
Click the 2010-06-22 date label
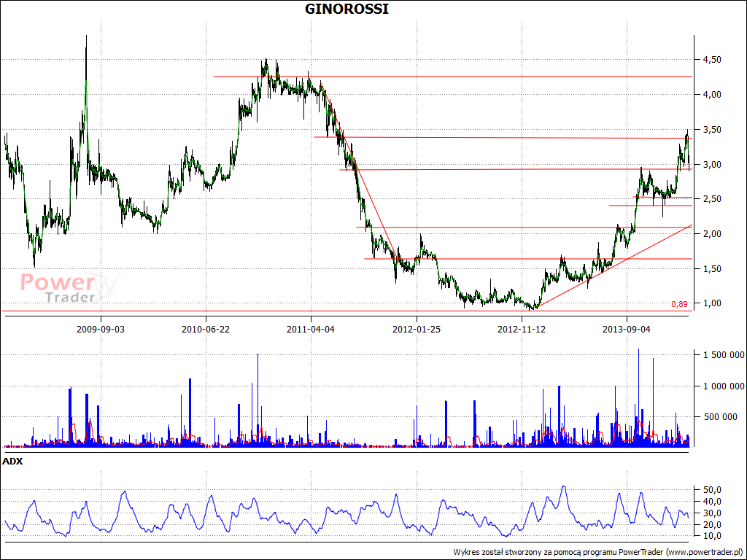point(206,329)
